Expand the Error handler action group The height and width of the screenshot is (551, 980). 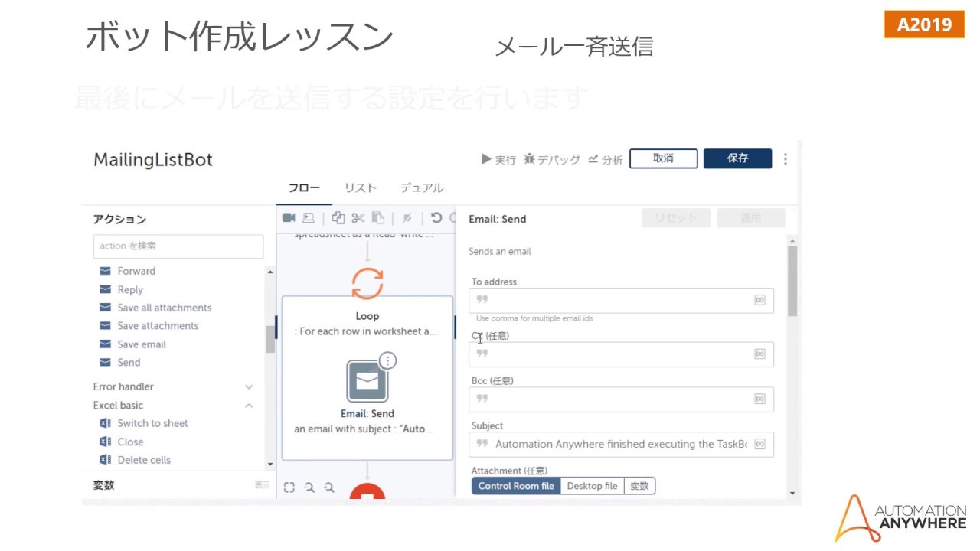(249, 387)
